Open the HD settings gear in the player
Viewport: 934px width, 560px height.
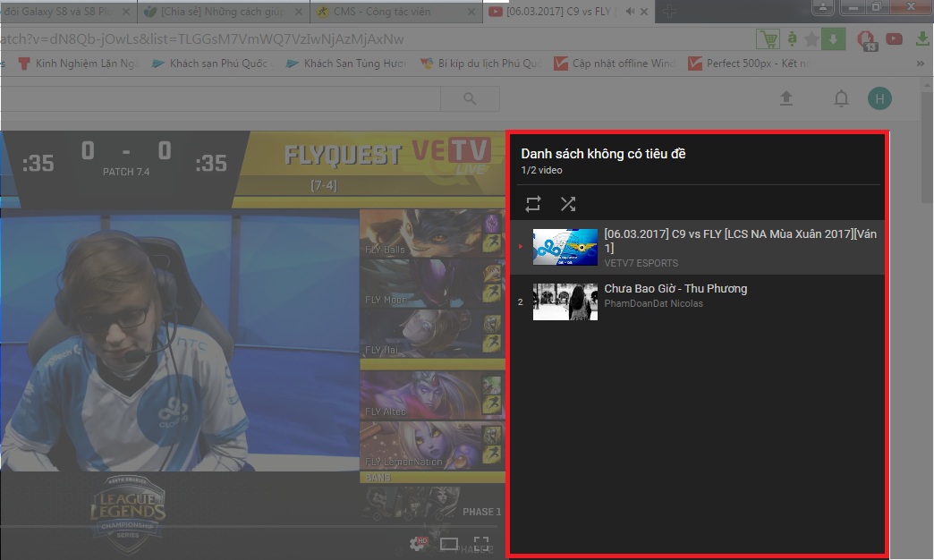[x=417, y=543]
